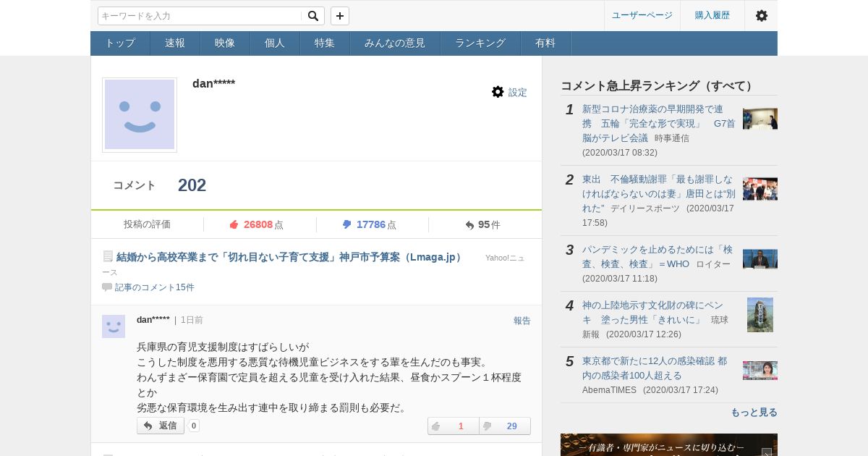Screen dimensions: 868x456
Task: Click the 26808点 positive score
Action: coord(263,224)
